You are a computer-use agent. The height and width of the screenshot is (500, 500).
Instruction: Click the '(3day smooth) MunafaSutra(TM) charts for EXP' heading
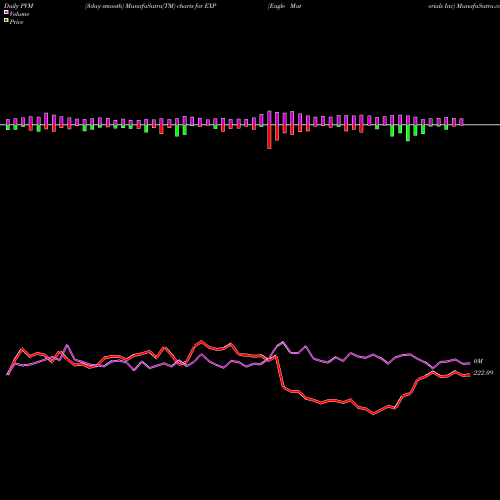pyautogui.click(x=151, y=6)
